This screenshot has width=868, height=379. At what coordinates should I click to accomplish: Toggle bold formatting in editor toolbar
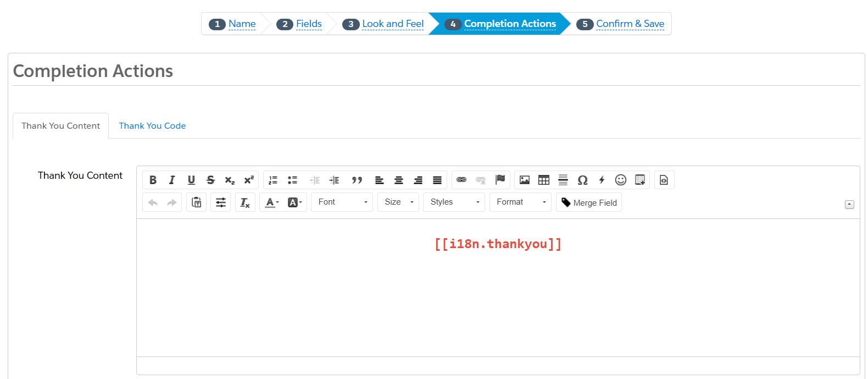coord(153,180)
